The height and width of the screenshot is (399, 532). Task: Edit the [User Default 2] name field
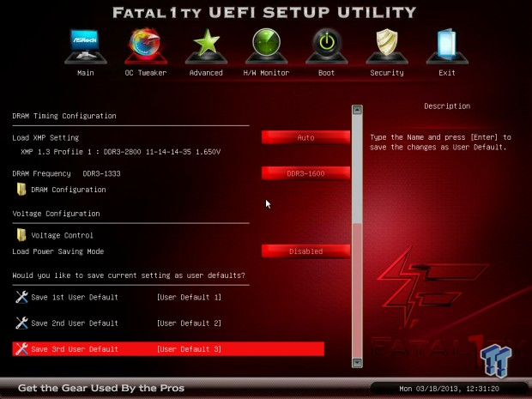pyautogui.click(x=189, y=323)
